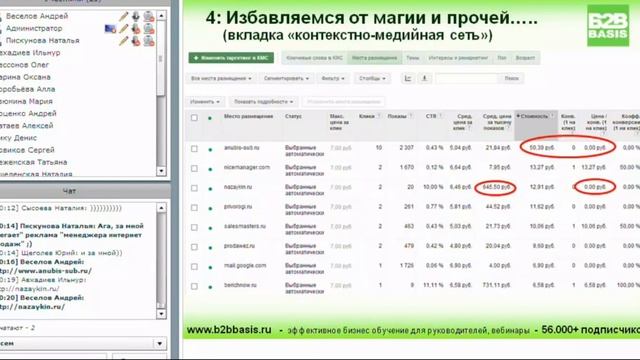640x360 pixels.
Task: Click the pencil icon in Администратор row
Action: pyautogui.click(x=123, y=29)
